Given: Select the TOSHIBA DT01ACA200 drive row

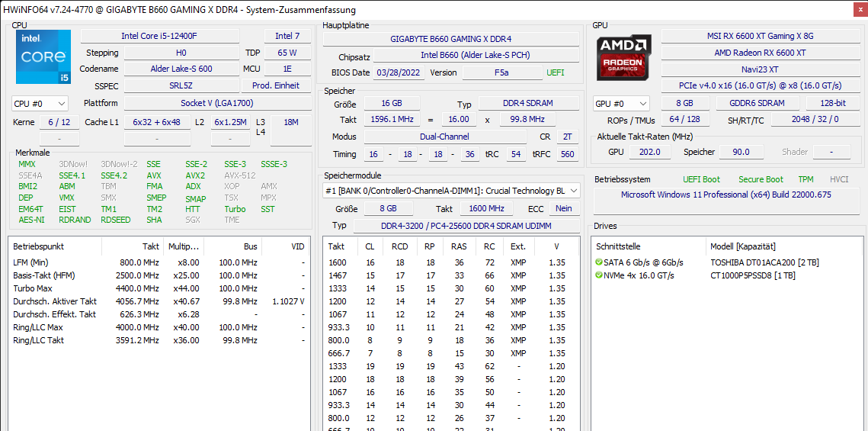Looking at the screenshot, I should [x=727, y=262].
